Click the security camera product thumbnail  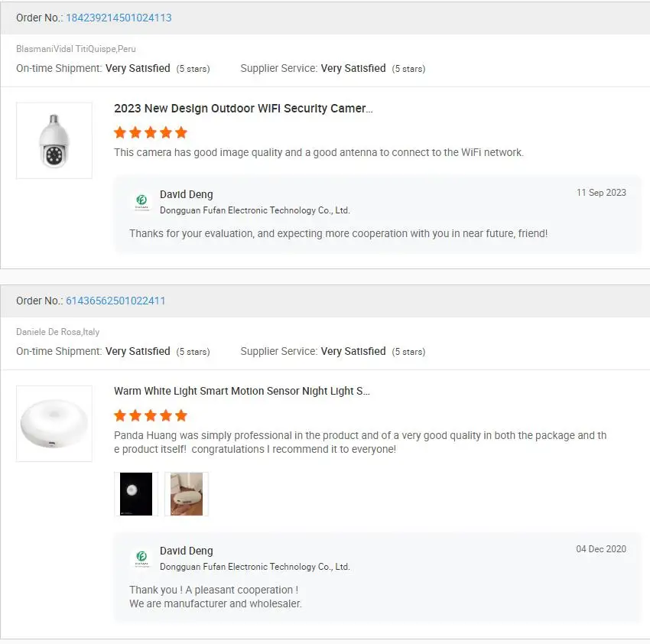tap(54, 141)
